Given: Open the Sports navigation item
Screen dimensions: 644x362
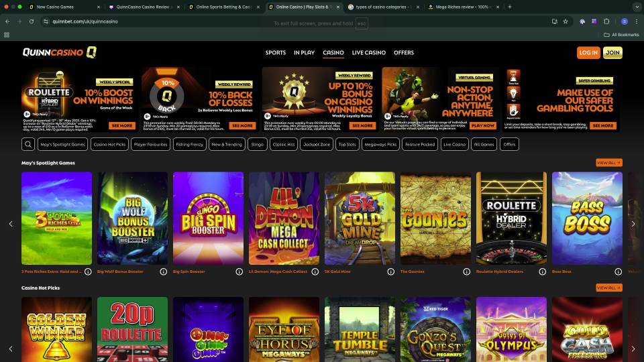Looking at the screenshot, I should (x=276, y=52).
